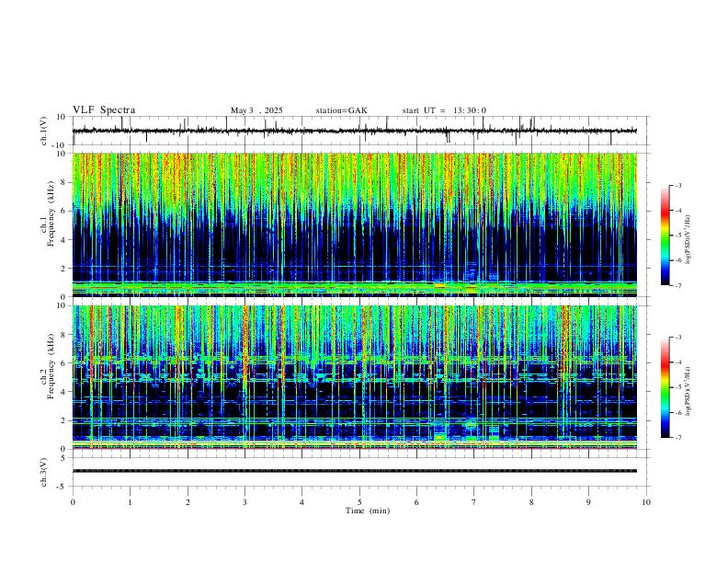Screen dimensions: 728x563
Task: Click the ch.1 color bar "log(PSD)" label
Action: (688, 240)
